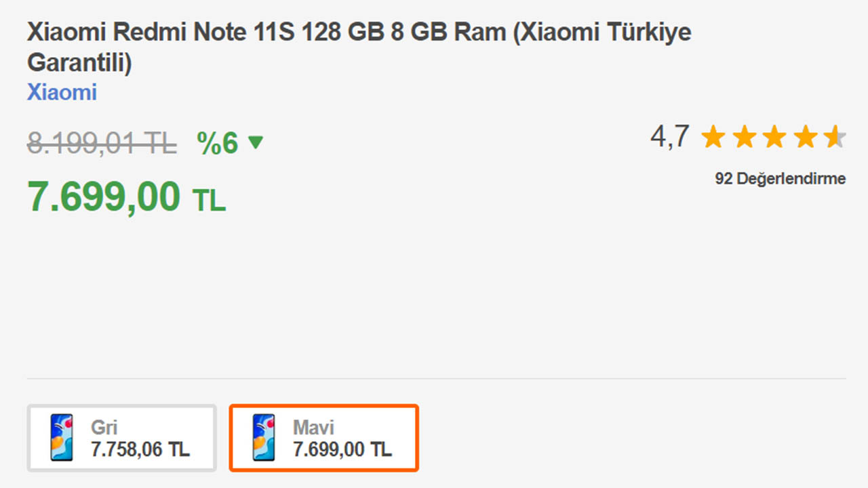Click the third orange rating star

[x=774, y=136]
